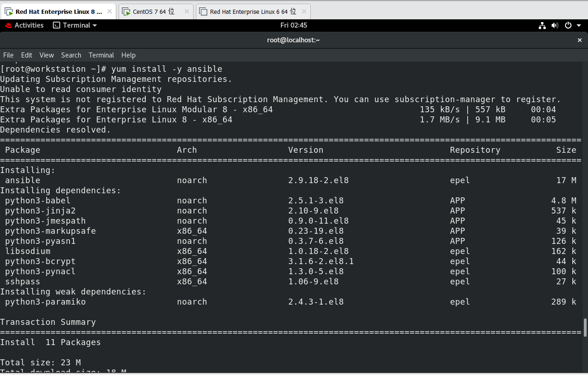
Task: Open the Help menu
Action: [x=128, y=55]
